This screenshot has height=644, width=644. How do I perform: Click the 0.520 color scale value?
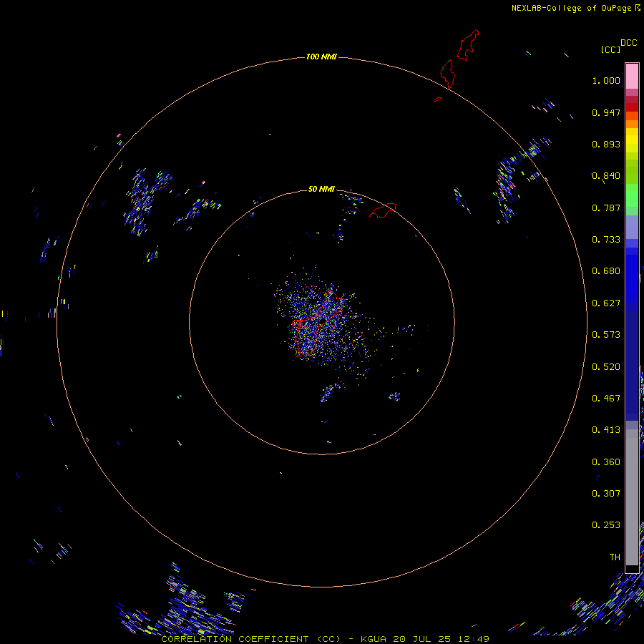click(606, 367)
